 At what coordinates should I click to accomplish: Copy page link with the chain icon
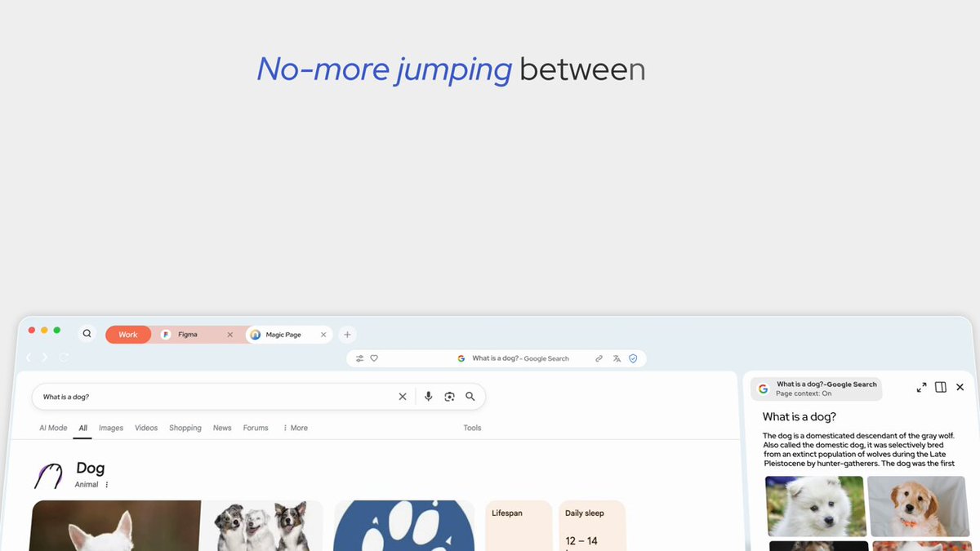coord(599,358)
